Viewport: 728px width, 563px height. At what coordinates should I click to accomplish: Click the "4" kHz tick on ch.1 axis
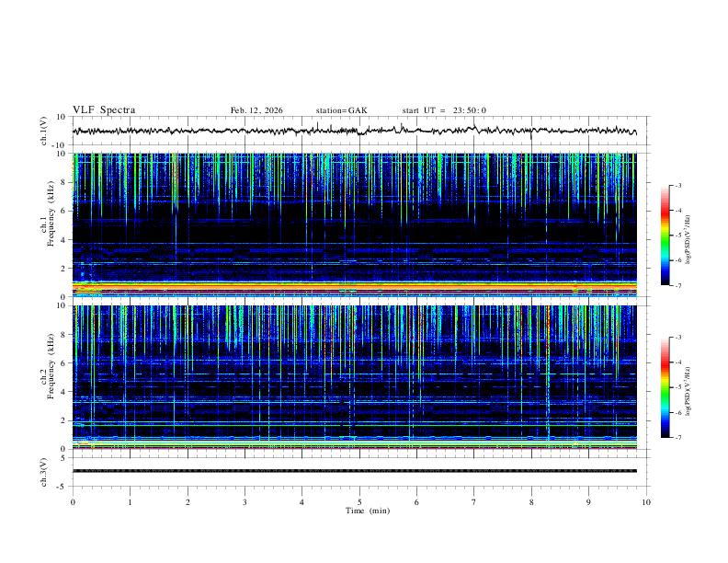pos(63,240)
